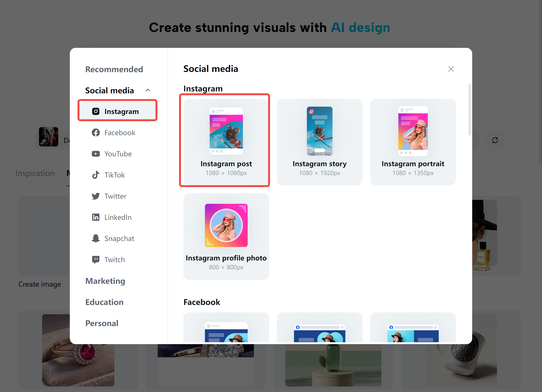
Task: Select the Snapchat icon
Action: coord(96,238)
